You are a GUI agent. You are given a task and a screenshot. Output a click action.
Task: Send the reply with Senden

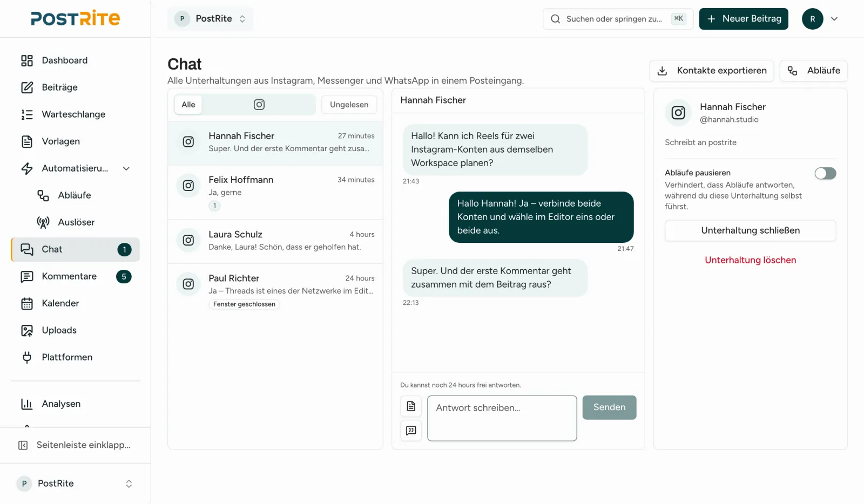tap(610, 407)
